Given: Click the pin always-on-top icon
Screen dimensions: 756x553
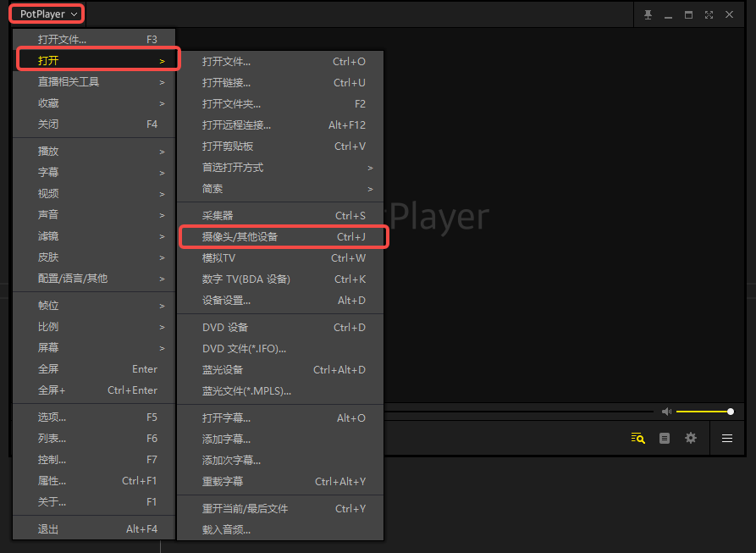Looking at the screenshot, I should point(648,14).
